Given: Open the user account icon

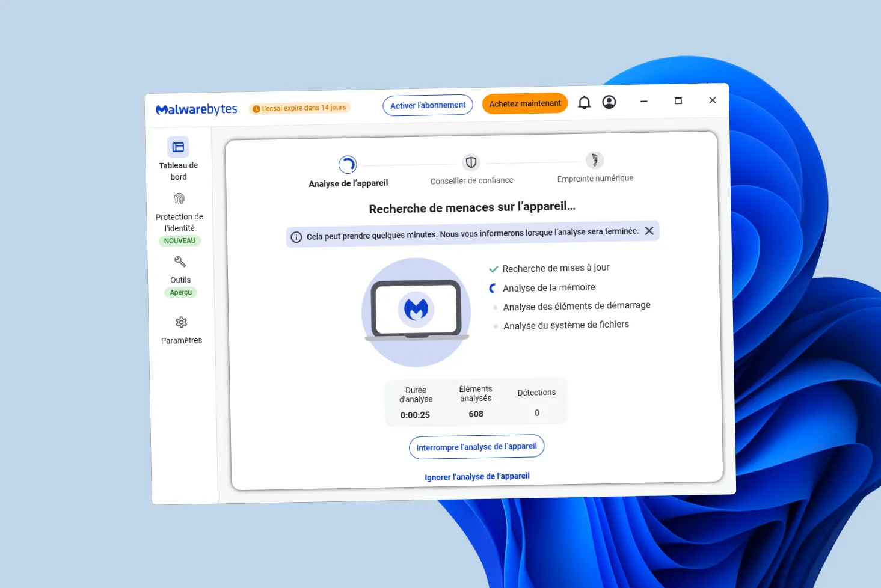Looking at the screenshot, I should [x=609, y=102].
